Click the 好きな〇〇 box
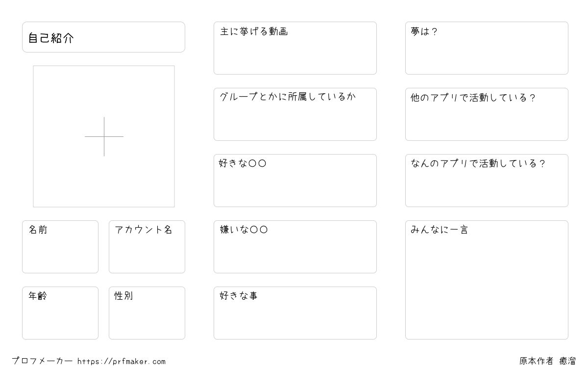Screen dimensions: 588x368 [x=295, y=181]
